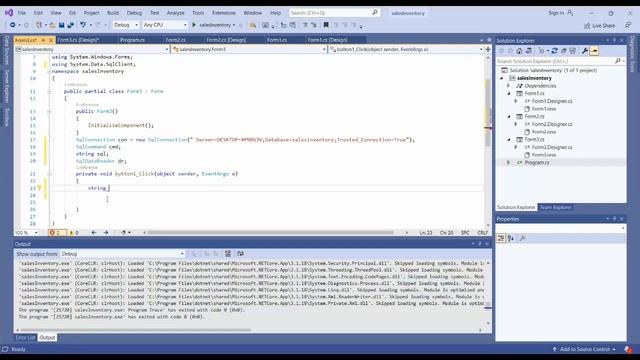The image size is (640, 360).
Task: Click the Navigate Backward toolbar icon
Action: (x=13, y=25)
